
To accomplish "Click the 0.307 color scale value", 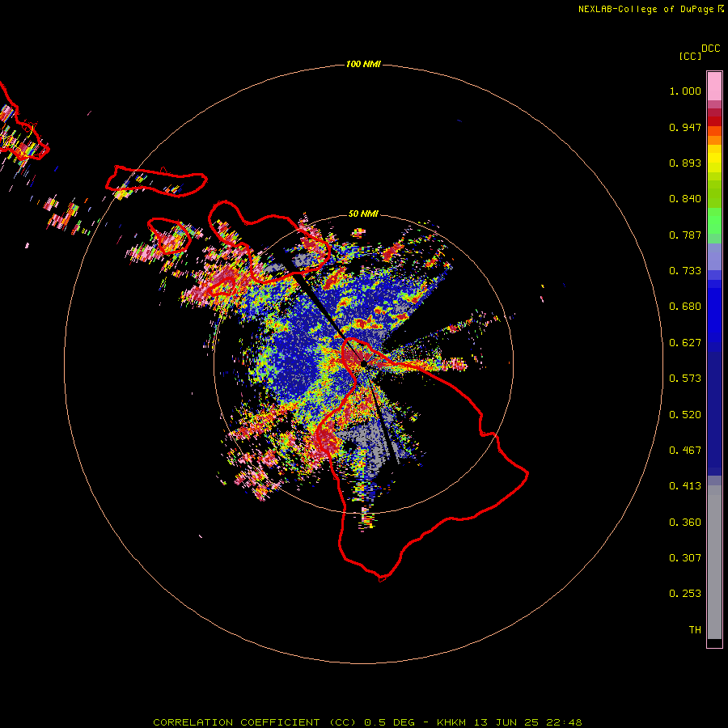I will 685,558.
